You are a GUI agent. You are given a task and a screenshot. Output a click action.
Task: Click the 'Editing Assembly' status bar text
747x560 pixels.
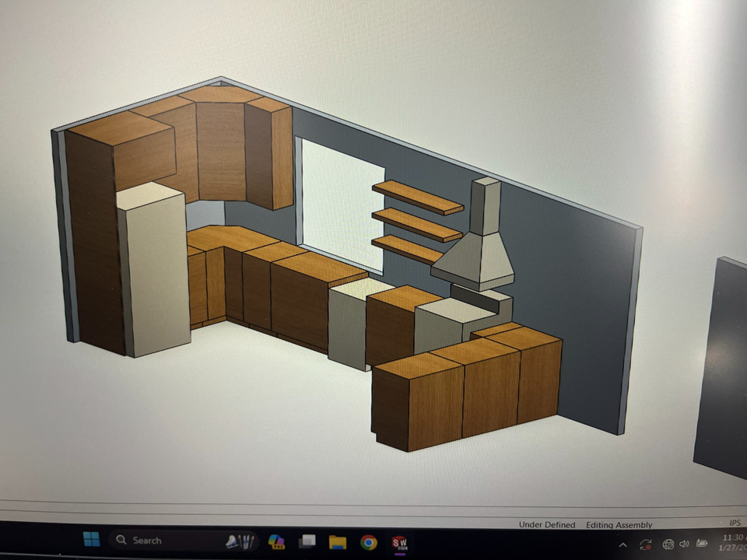click(619, 525)
